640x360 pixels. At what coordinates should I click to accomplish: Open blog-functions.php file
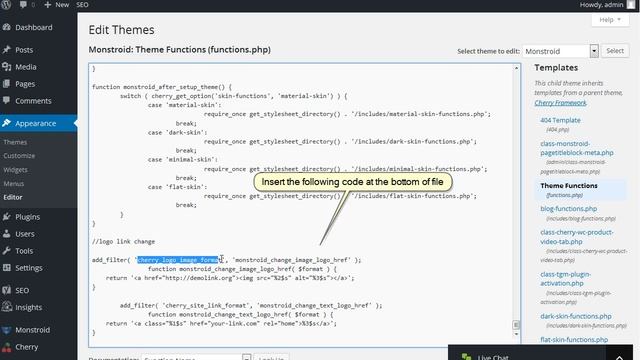[568, 209]
